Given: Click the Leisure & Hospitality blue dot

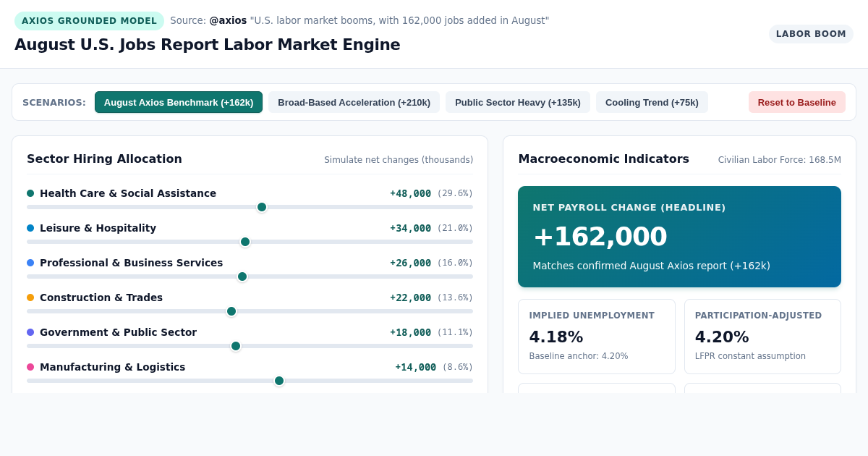Looking at the screenshot, I should tap(30, 228).
